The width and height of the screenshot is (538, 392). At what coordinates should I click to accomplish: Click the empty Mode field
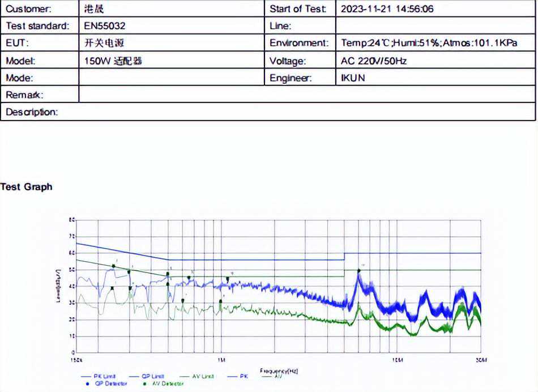[x=171, y=78]
